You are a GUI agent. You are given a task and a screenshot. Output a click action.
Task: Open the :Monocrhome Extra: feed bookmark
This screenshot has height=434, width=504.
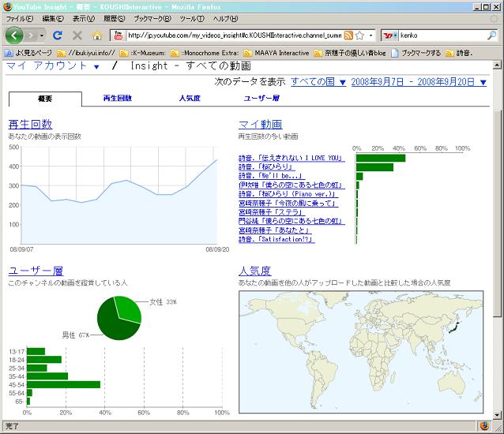(205, 54)
